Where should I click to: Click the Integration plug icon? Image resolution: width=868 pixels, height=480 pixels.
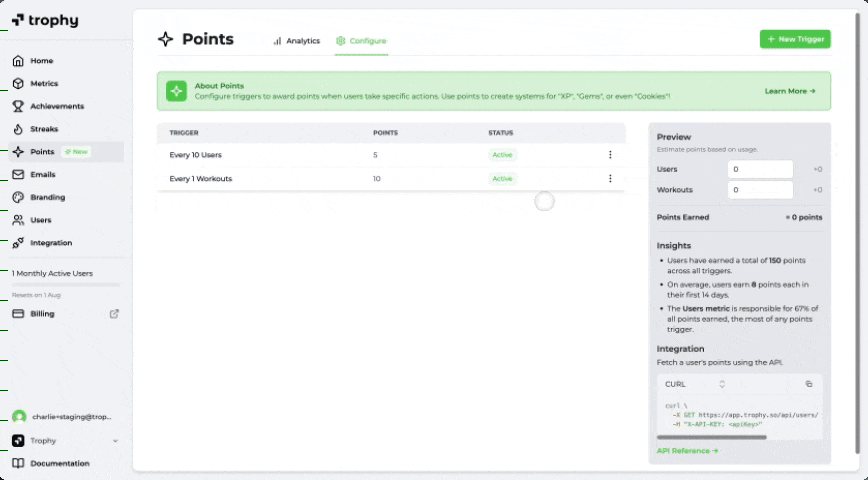(x=18, y=242)
